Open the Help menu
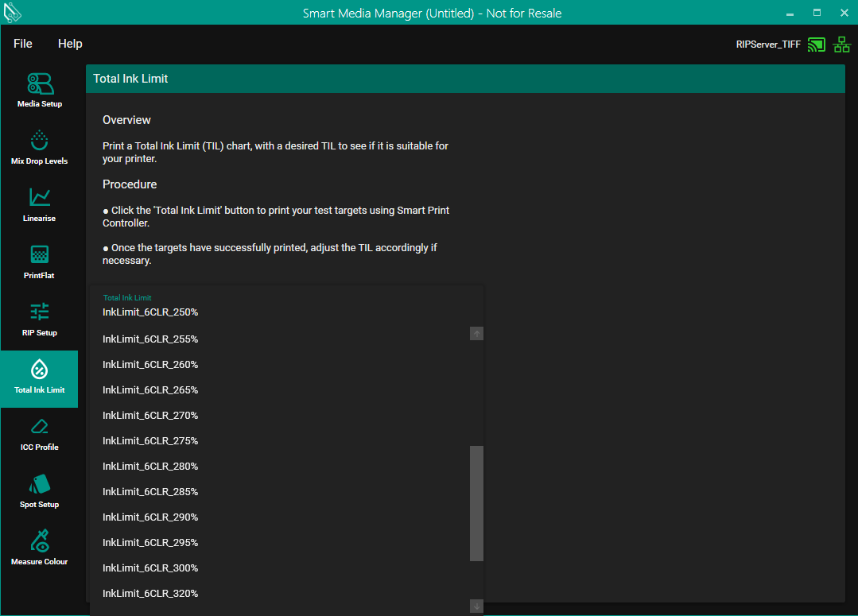The image size is (858, 616). click(70, 44)
